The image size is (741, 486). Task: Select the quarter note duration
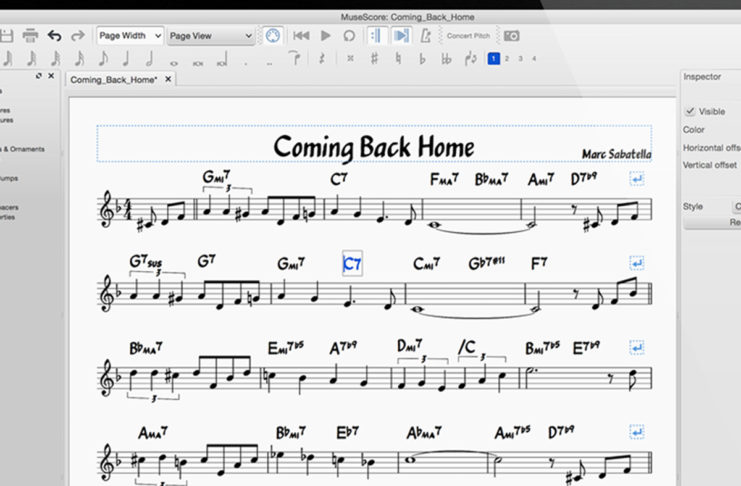coord(126,59)
